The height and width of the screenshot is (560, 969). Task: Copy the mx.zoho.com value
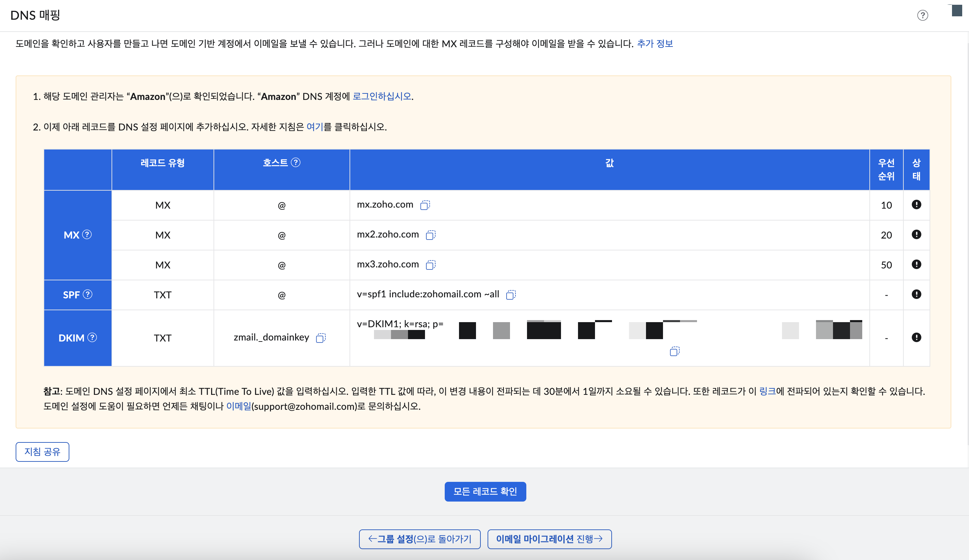(425, 205)
